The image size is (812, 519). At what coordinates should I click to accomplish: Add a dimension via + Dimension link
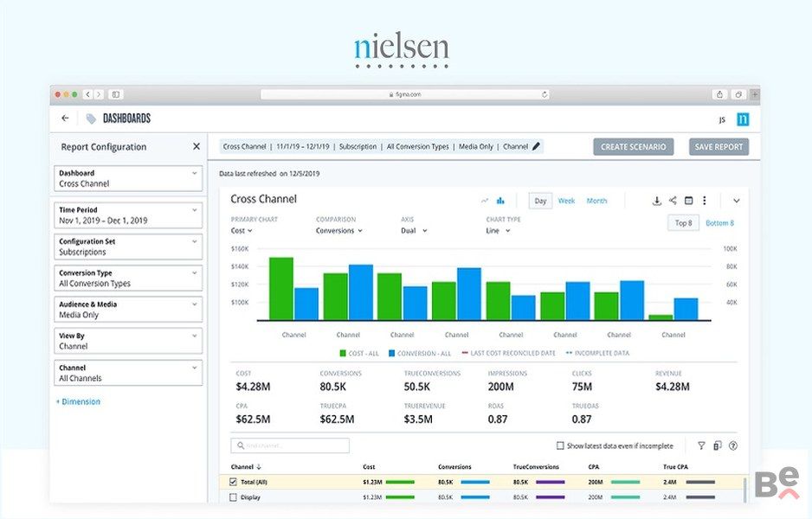tap(78, 401)
